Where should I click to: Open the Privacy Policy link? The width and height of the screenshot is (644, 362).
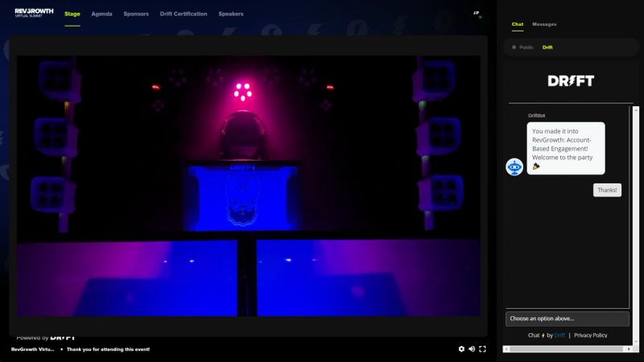[591, 335]
